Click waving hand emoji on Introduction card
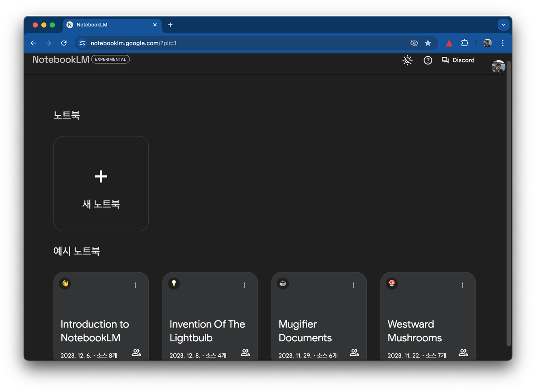 point(65,283)
